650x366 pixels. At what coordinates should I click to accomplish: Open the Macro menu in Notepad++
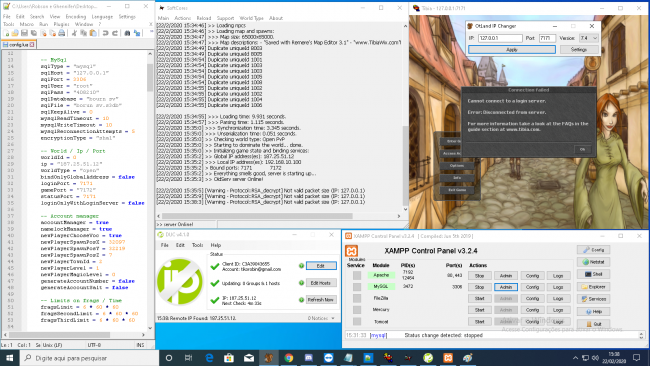click(x=27, y=24)
